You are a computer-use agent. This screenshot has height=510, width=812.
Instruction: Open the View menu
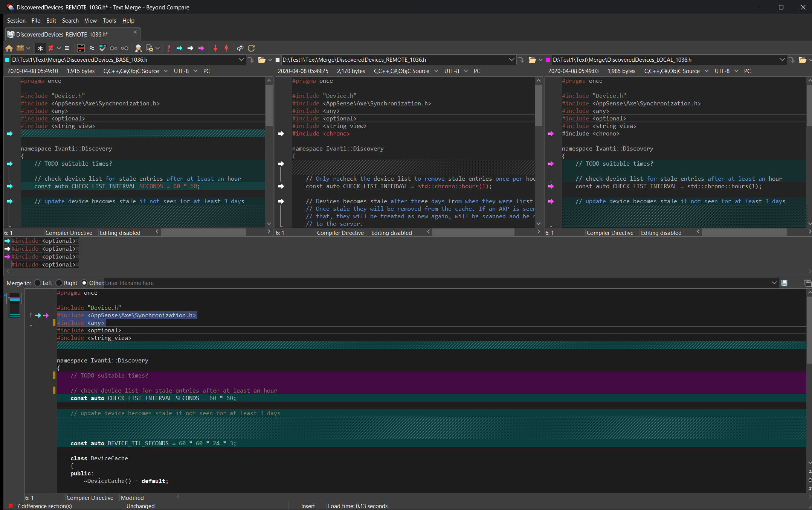point(90,21)
